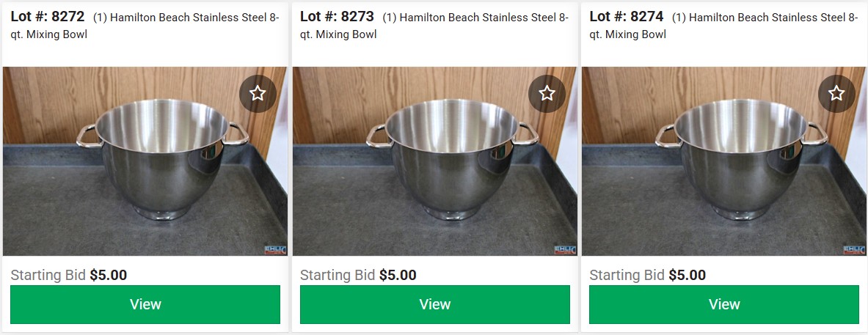Select the Lot 8274 item description text
Image resolution: width=868 pixels, height=335 pixels.
(x=724, y=26)
